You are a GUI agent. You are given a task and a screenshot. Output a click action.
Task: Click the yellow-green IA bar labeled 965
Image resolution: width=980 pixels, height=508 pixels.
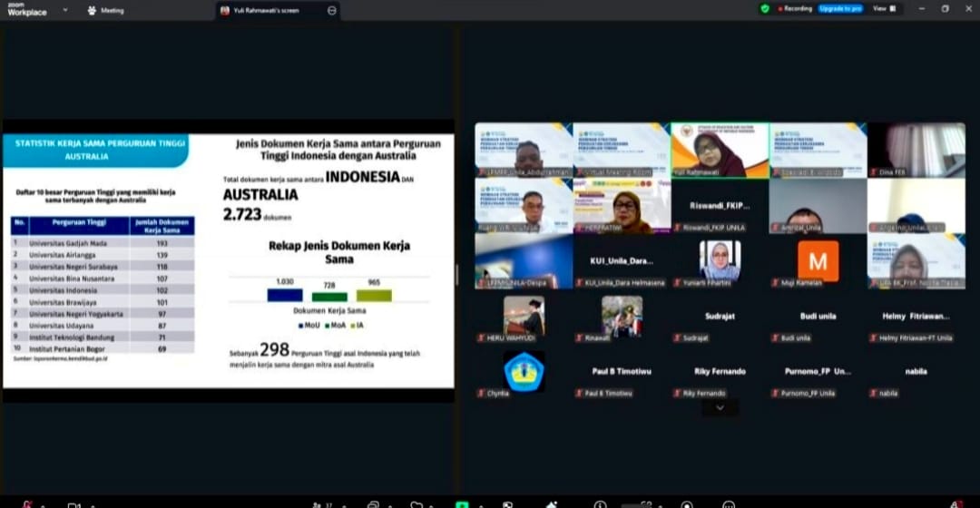374,296
